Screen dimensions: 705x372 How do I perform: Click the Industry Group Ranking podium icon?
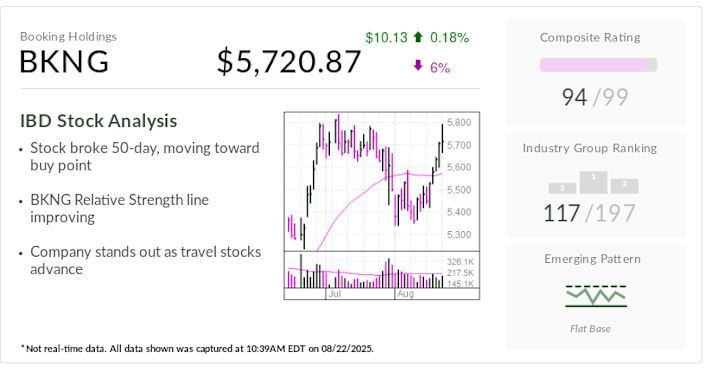pos(593,182)
